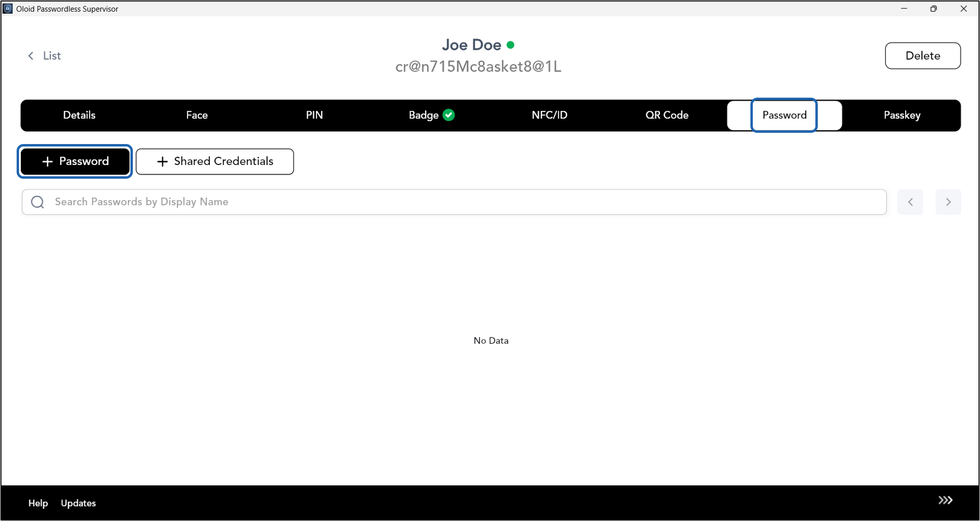The image size is (980, 521).
Task: Minimize the Oloid Passwordless Supervisor window
Action: click(904, 9)
